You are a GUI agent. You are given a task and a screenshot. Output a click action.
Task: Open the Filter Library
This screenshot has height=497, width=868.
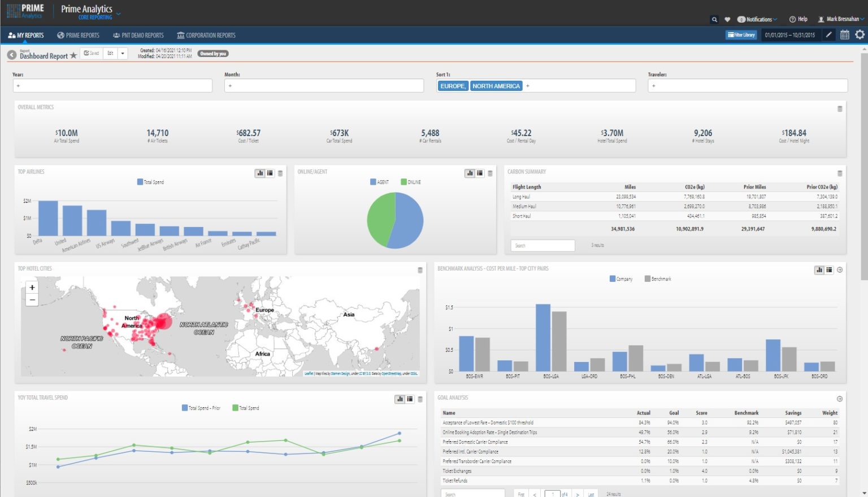click(741, 34)
